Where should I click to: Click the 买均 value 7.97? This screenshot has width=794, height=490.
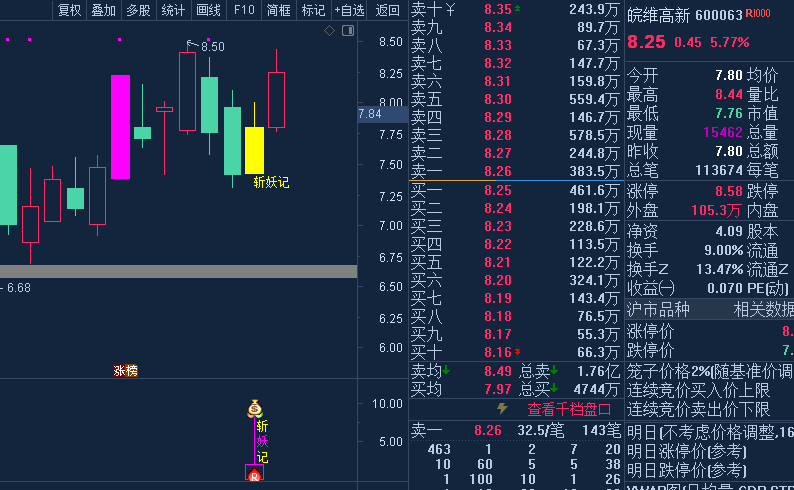point(498,389)
